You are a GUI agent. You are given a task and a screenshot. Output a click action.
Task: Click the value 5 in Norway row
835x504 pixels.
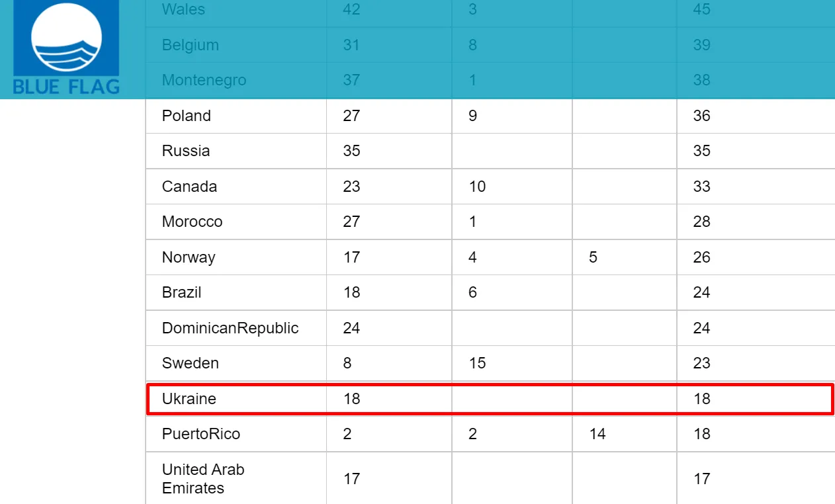(593, 257)
